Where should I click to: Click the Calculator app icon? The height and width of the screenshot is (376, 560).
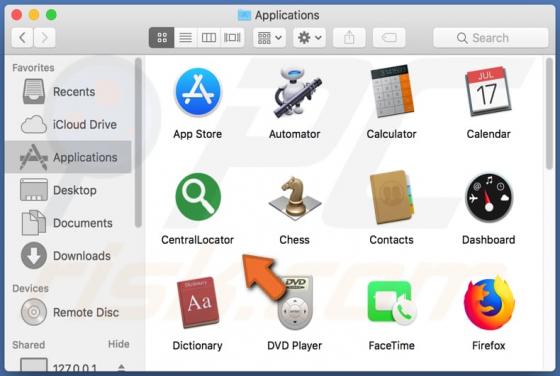[392, 91]
